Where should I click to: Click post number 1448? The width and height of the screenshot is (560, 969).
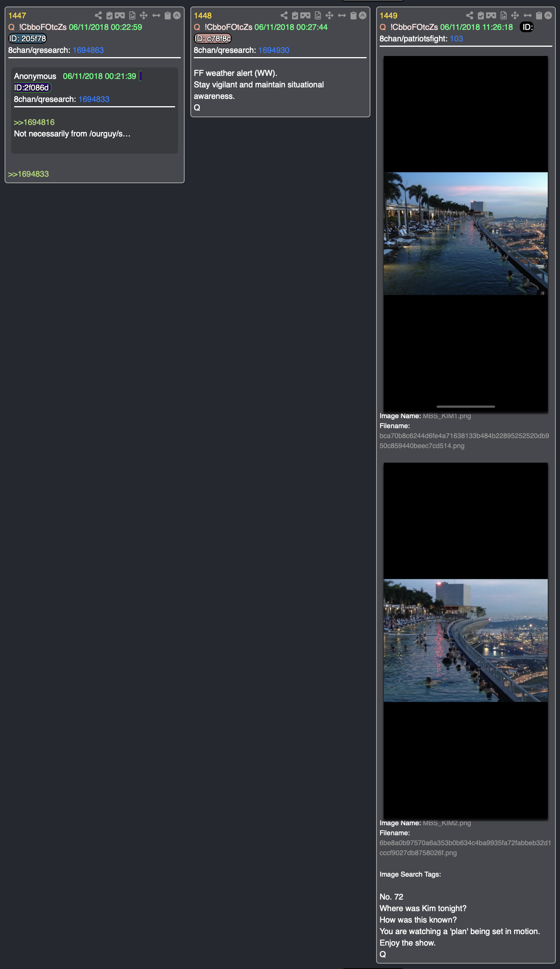pyautogui.click(x=203, y=16)
